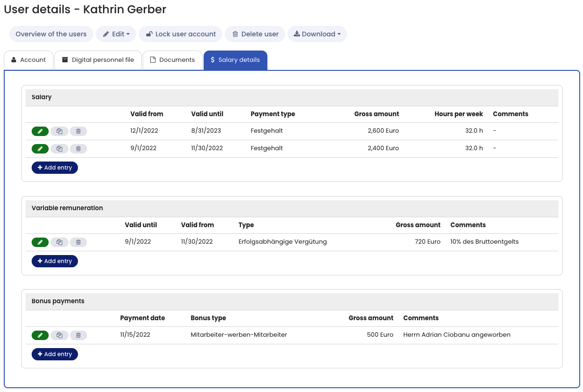Edit the 2,400 Euro salary entry

[x=40, y=149]
